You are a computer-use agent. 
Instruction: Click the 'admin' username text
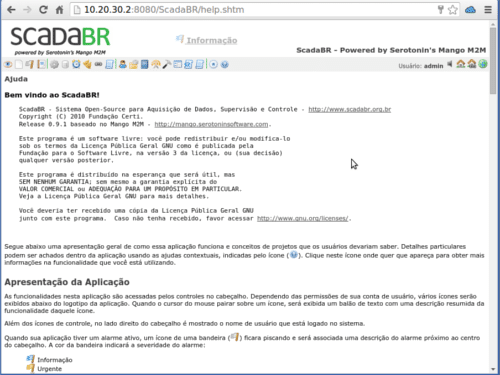pos(433,66)
